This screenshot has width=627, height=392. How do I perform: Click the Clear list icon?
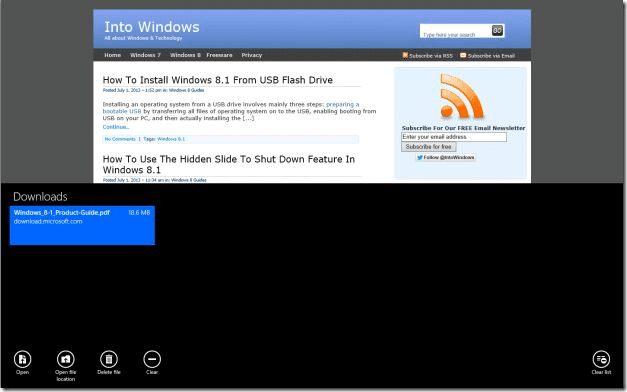pyautogui.click(x=601, y=359)
